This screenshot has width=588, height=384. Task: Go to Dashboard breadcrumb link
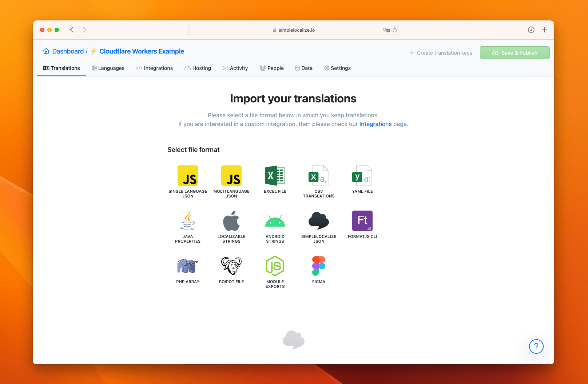pos(68,51)
